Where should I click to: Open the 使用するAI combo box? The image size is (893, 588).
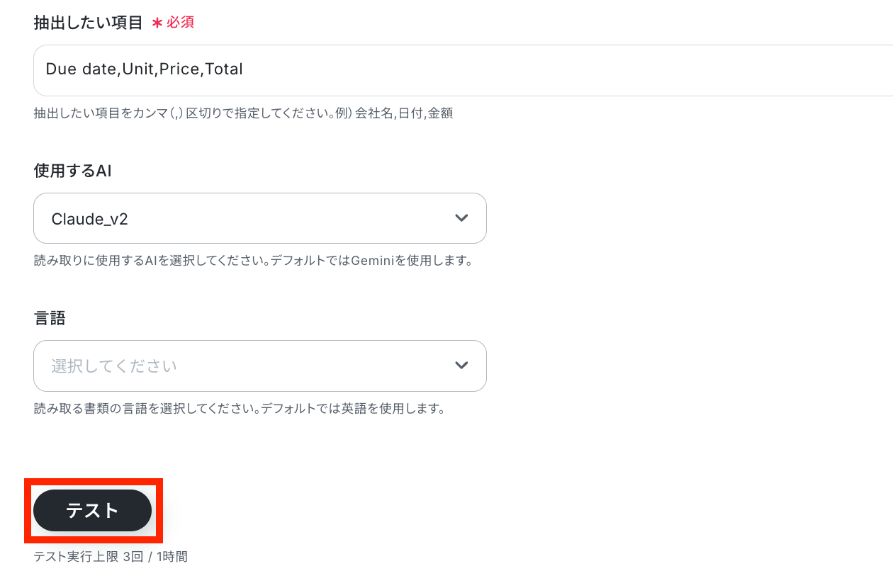(259, 218)
